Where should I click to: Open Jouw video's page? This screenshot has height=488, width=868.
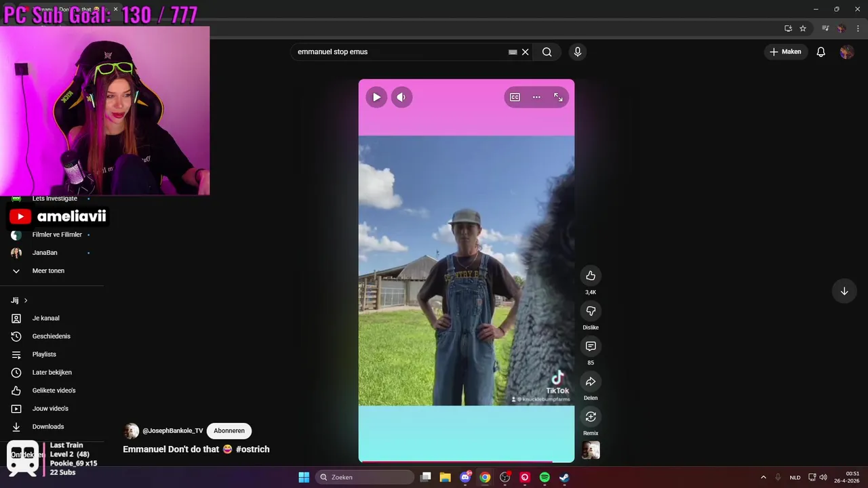50,409
